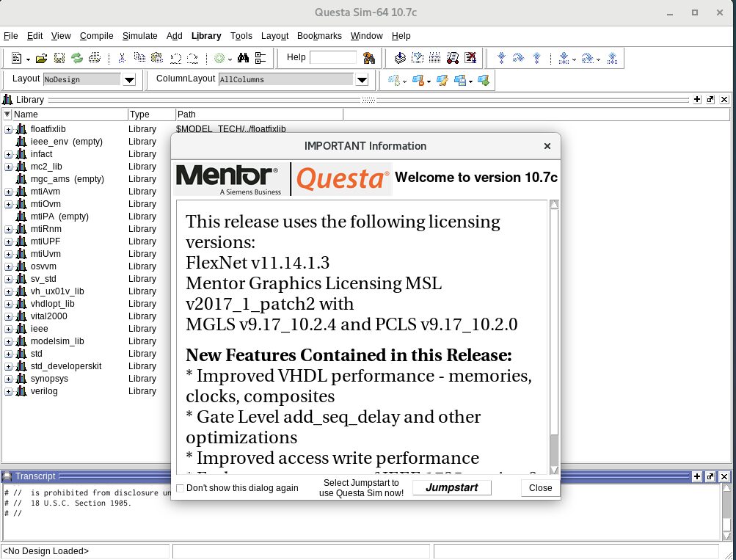736x560 pixels.
Task: Select the vital2000 library row
Action: 49,316
